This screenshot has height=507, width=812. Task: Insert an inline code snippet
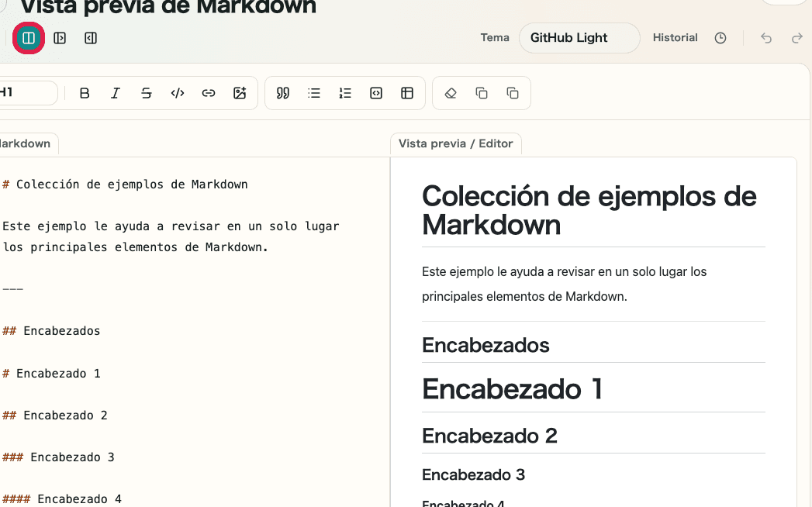[x=177, y=93]
